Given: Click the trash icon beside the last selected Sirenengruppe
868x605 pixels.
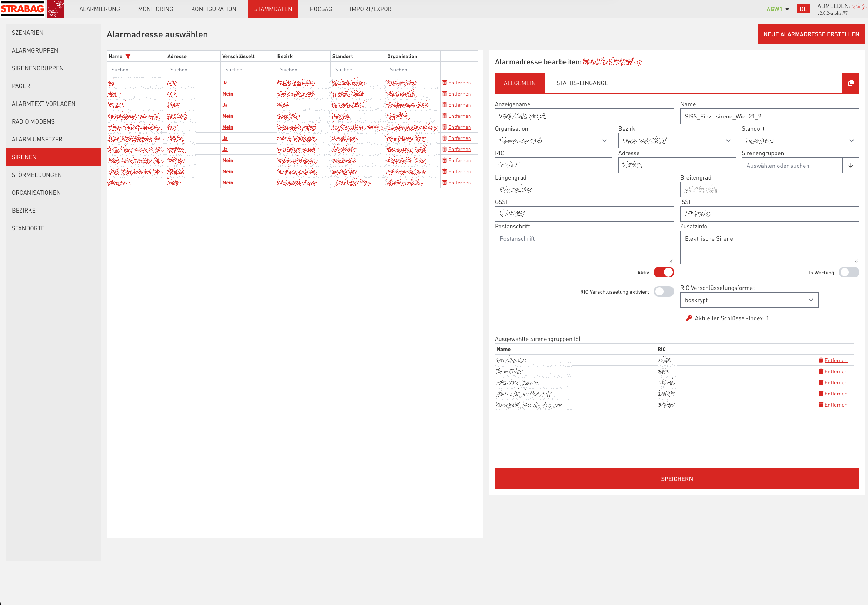Looking at the screenshot, I should tap(821, 404).
